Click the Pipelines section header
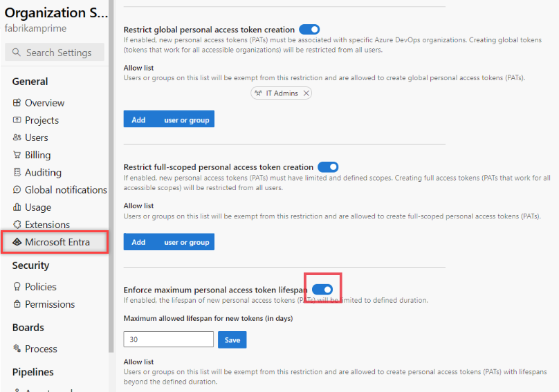 pyautogui.click(x=33, y=372)
